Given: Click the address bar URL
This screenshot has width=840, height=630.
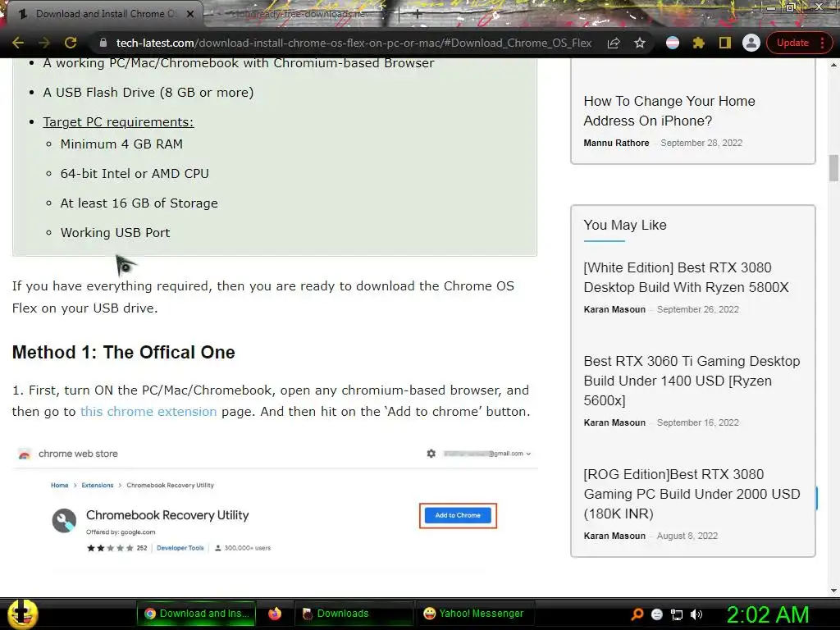Looking at the screenshot, I should (354, 43).
